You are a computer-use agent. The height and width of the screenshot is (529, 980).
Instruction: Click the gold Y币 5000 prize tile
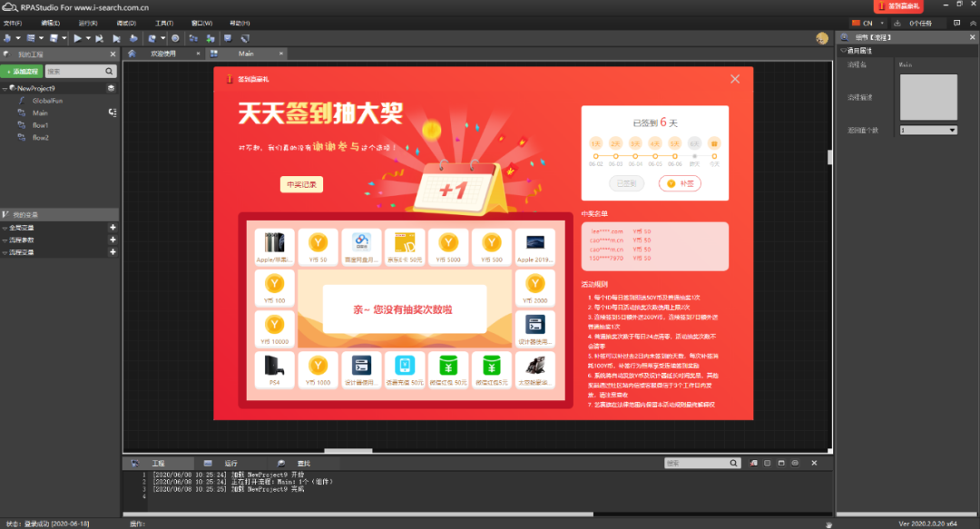click(x=448, y=248)
